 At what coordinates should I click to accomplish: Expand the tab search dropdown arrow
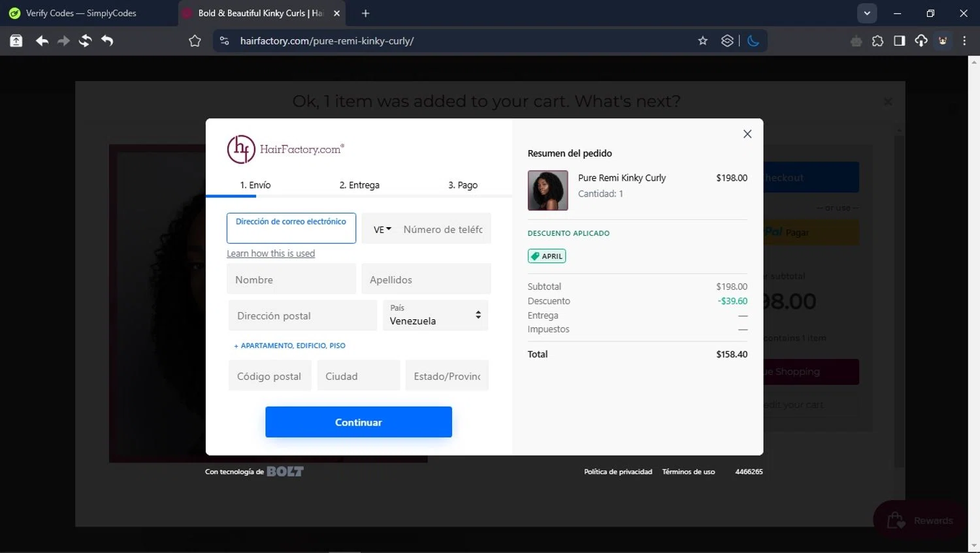point(867,13)
